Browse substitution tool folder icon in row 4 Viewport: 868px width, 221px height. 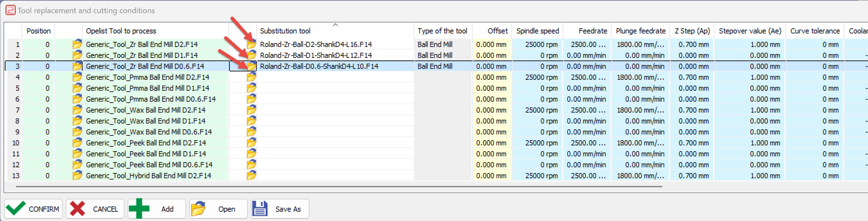(251, 77)
